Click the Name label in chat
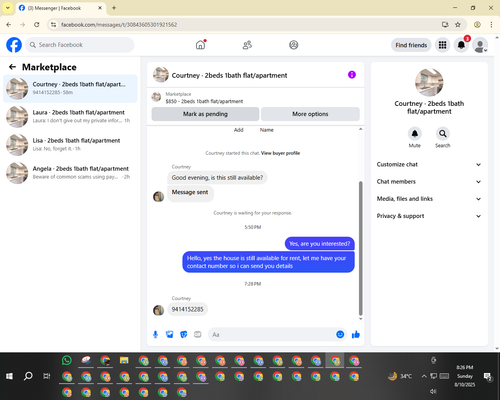Screen dimensions: 500x400 267,130
